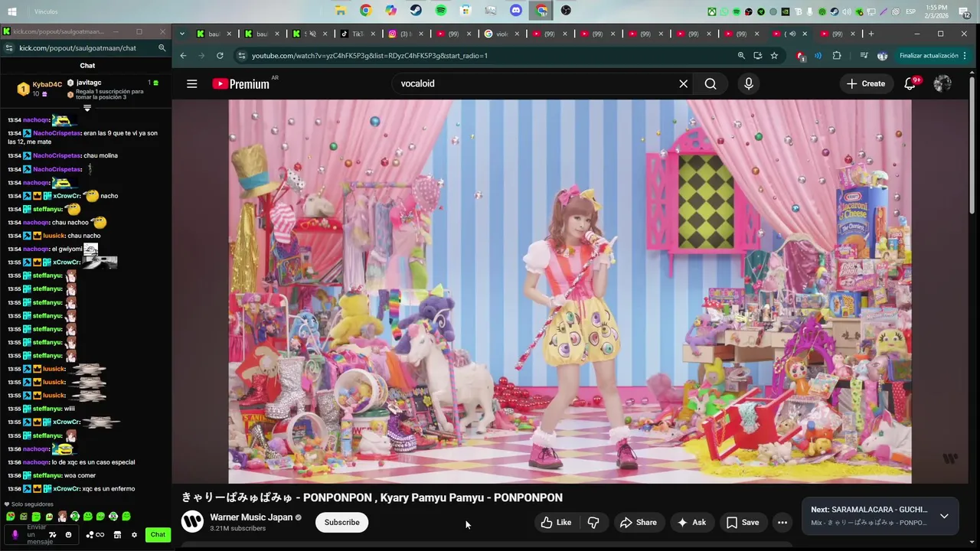Click the YouTube Premium logo

click(241, 84)
